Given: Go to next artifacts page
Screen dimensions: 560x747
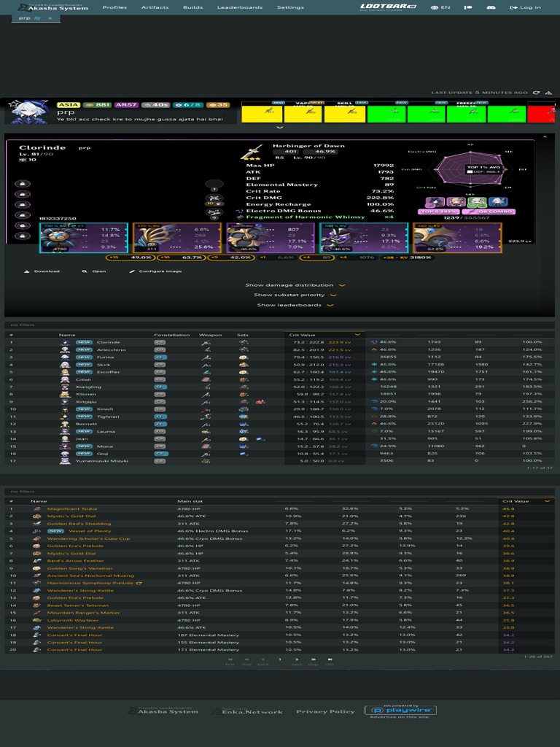Looking at the screenshot, I should tap(296, 661).
